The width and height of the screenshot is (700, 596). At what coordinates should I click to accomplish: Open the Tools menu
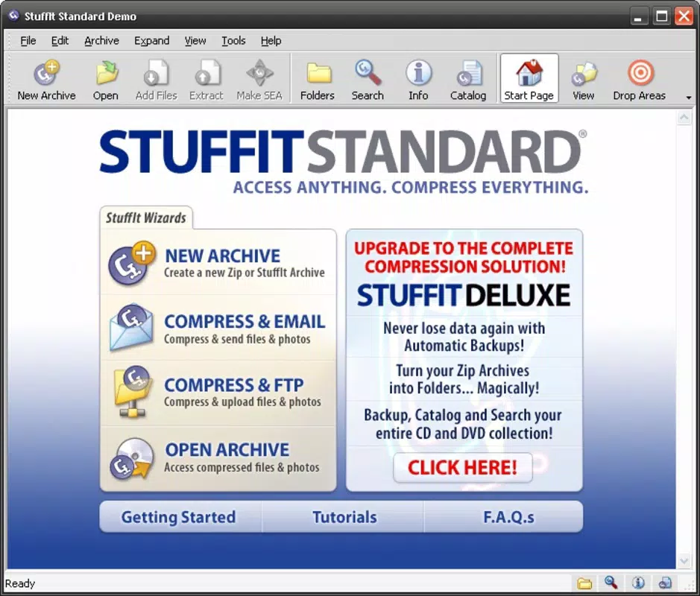pyautogui.click(x=233, y=40)
